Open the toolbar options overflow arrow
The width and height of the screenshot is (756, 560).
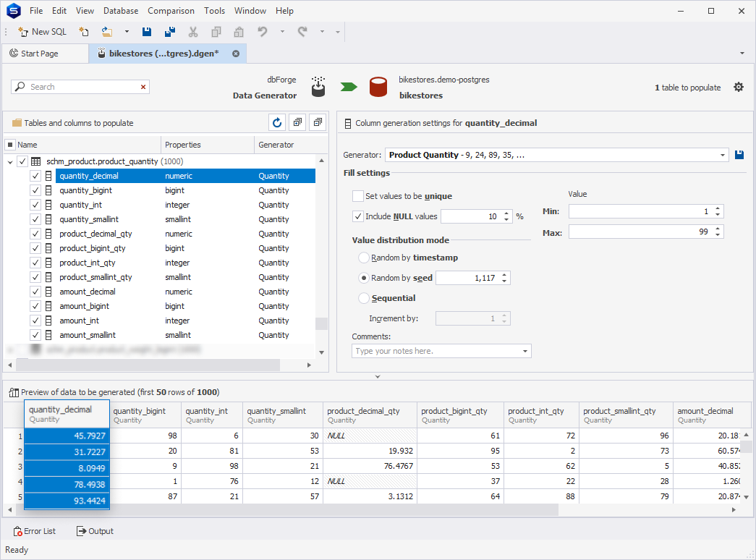338,32
